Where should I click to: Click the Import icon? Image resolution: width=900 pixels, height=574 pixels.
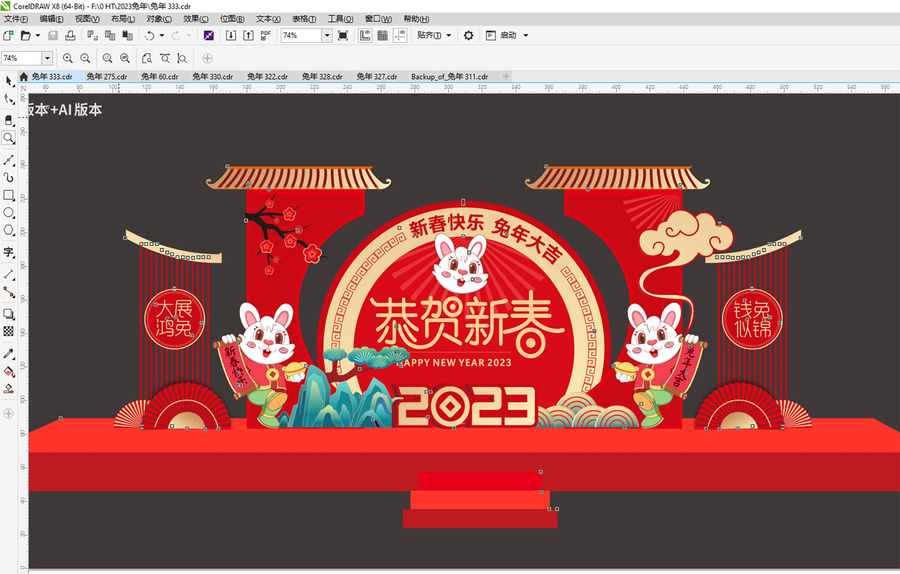[231, 36]
